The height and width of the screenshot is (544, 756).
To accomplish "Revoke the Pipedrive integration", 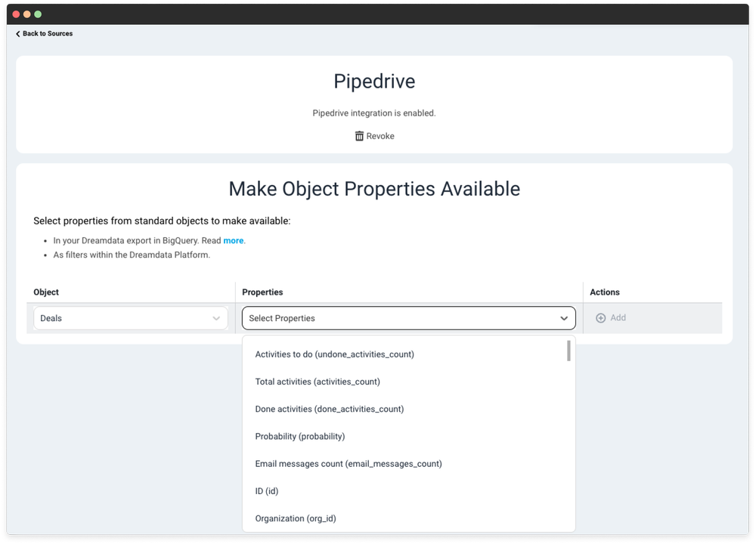I will 374,136.
